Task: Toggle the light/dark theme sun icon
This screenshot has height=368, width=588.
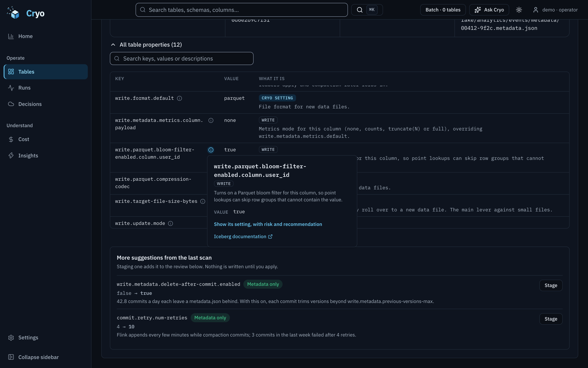Action: click(x=519, y=10)
